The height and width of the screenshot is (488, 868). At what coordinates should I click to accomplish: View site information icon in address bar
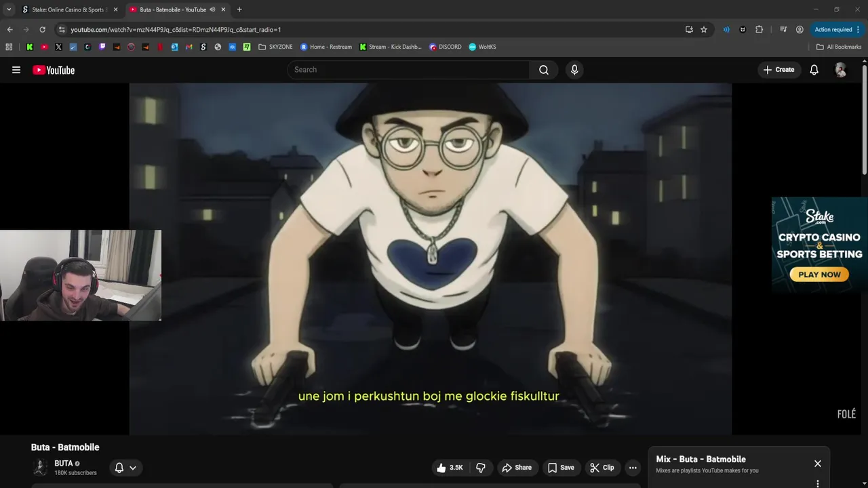pyautogui.click(x=62, y=29)
